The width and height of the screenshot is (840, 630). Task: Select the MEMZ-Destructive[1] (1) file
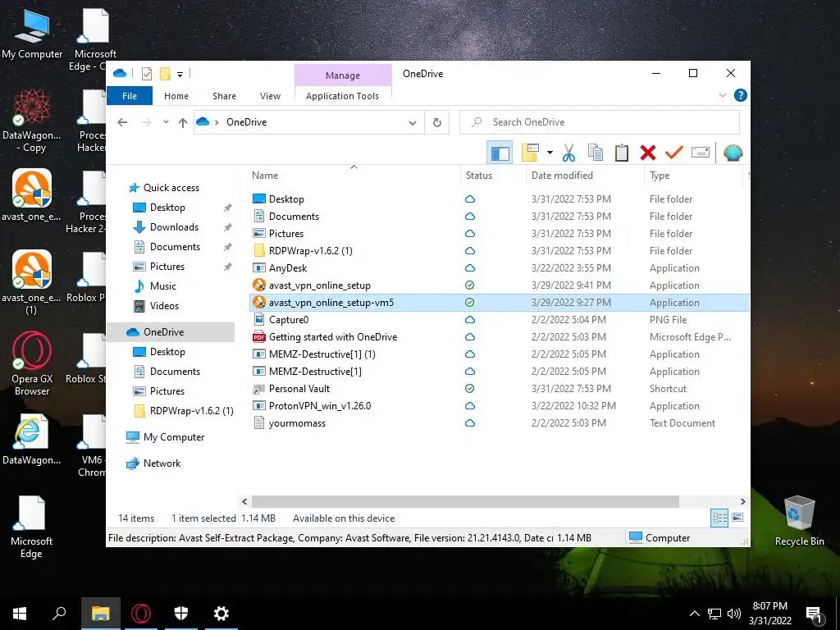pyautogui.click(x=322, y=354)
